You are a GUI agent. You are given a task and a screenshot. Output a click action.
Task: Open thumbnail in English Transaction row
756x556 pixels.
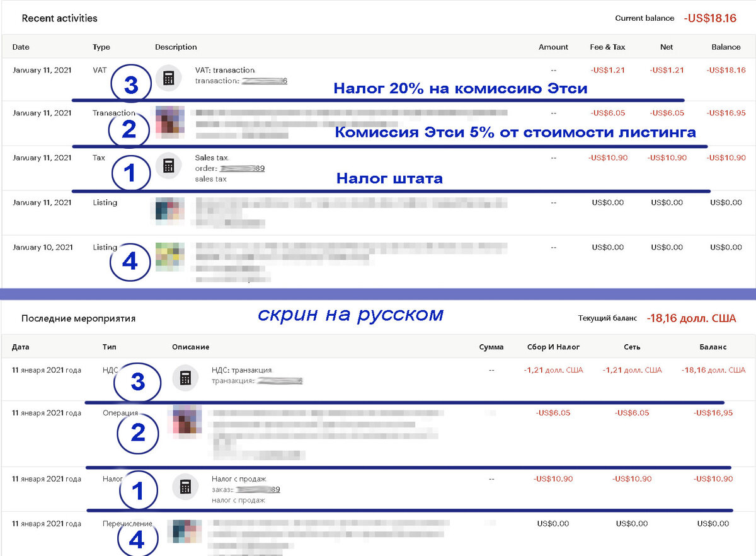(170, 122)
